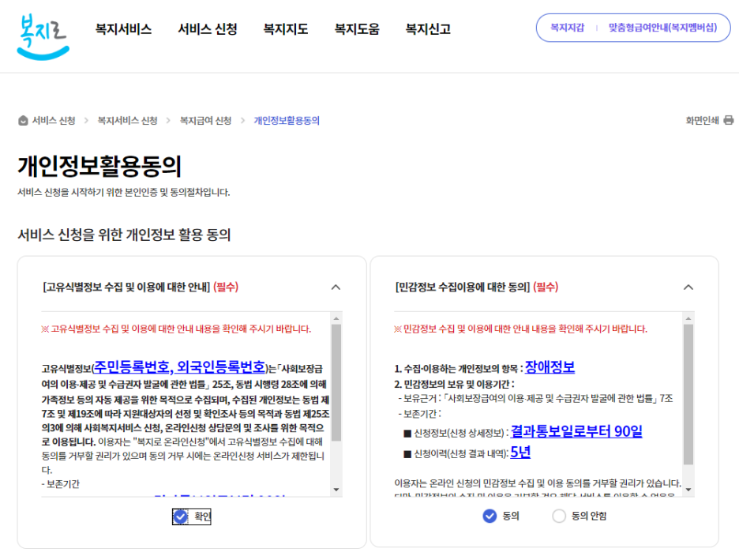
Task: Click the printer icon next to 화면인쇄
Action: pos(727,119)
